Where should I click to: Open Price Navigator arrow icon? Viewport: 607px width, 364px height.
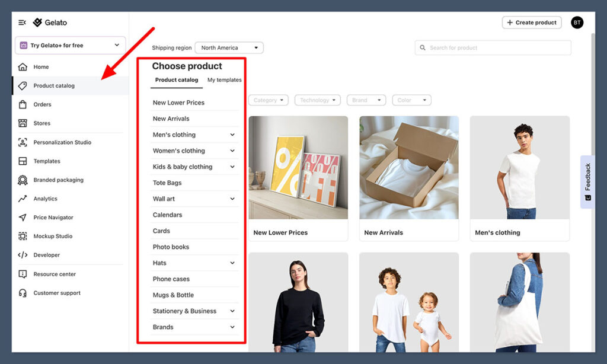tap(23, 218)
